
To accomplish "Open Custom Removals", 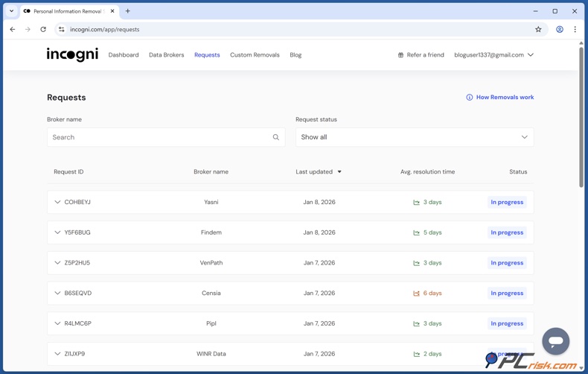I will point(255,55).
